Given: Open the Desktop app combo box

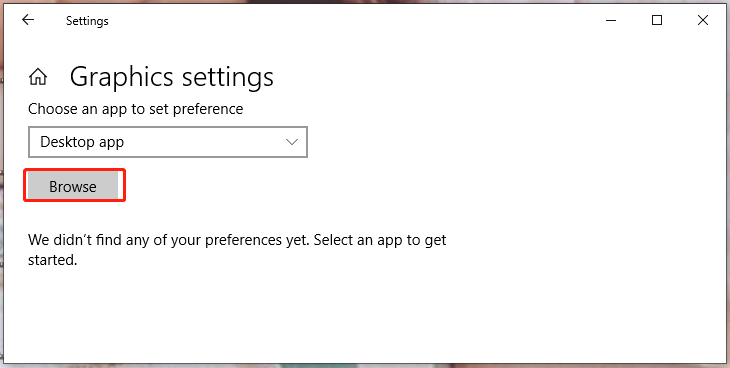Looking at the screenshot, I should [168, 142].
